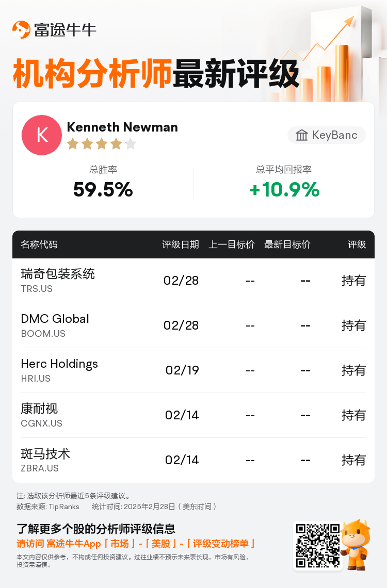Click the KeyBanc bank building icon

pyautogui.click(x=301, y=135)
